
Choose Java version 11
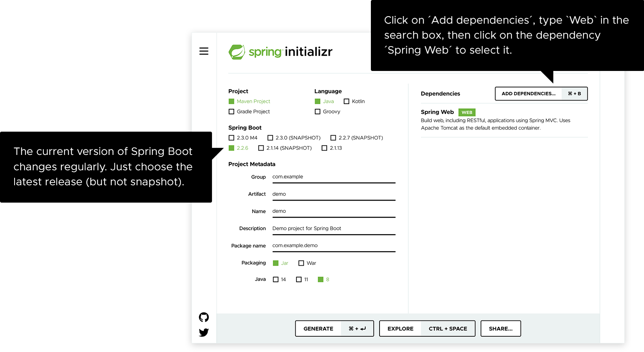[299, 279]
